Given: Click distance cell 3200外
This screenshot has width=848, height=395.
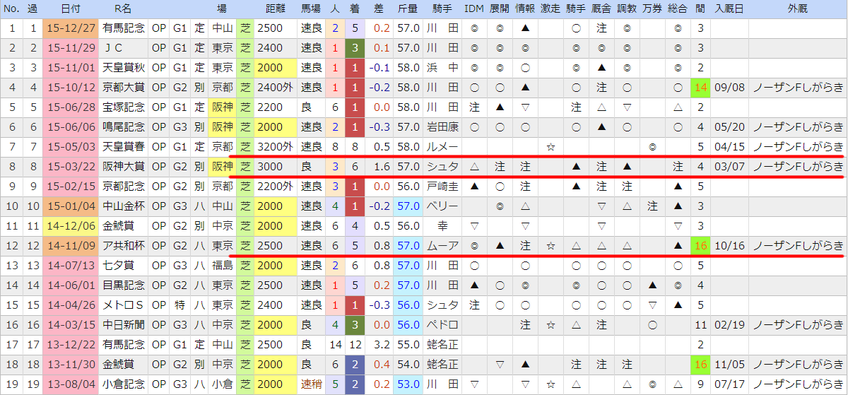Looking at the screenshot, I should [x=276, y=147].
